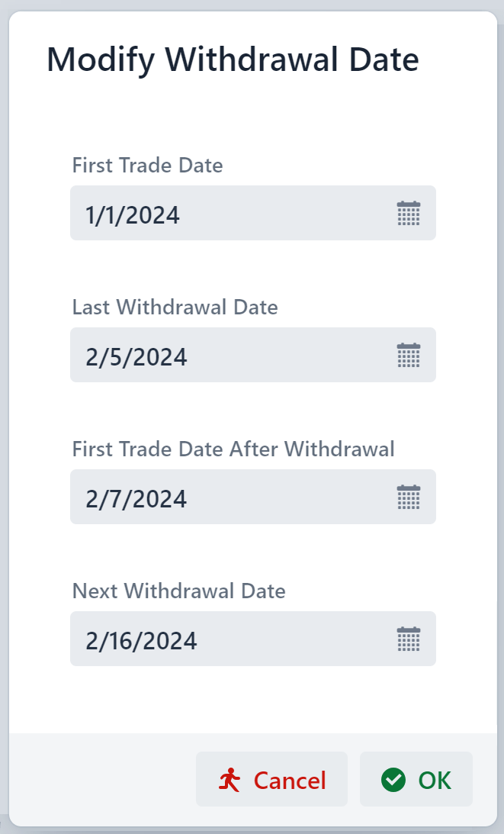Select the Last Withdrawal Date input field
504x834 pixels.
pos(229,355)
